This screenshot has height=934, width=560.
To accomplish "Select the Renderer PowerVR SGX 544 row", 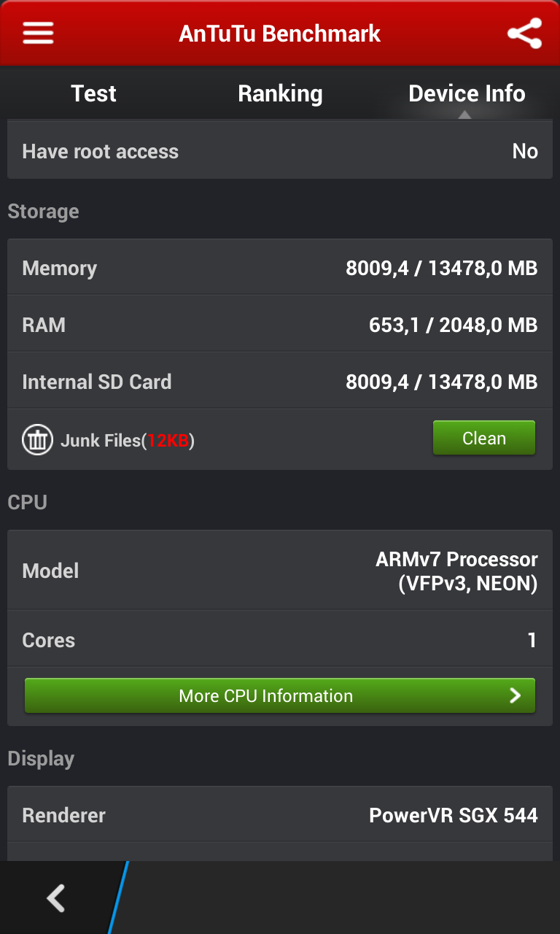I will [x=280, y=815].
